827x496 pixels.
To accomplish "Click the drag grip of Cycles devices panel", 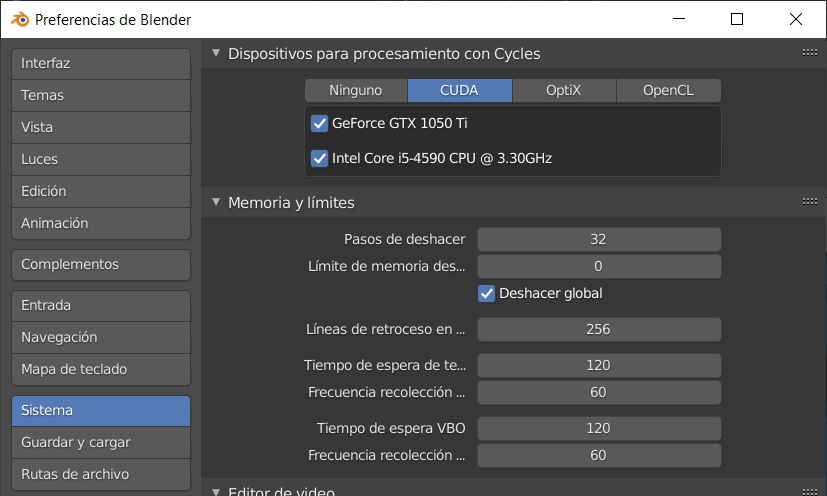I will click(x=810, y=53).
